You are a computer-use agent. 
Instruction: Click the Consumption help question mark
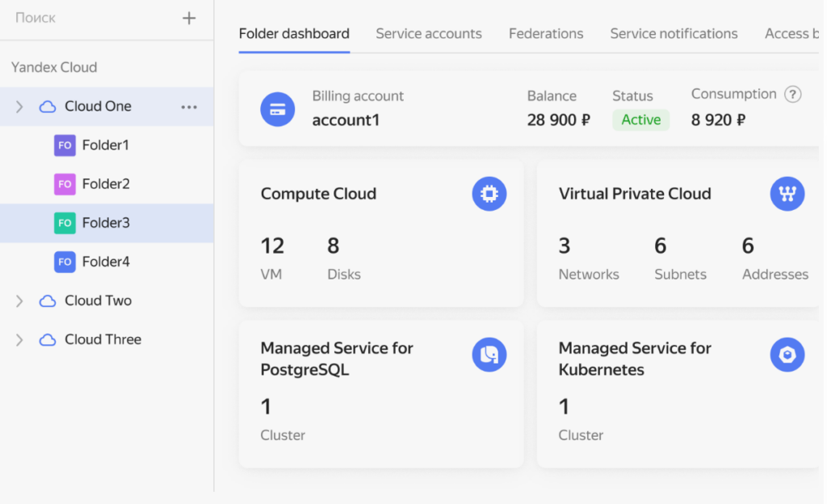click(x=793, y=94)
